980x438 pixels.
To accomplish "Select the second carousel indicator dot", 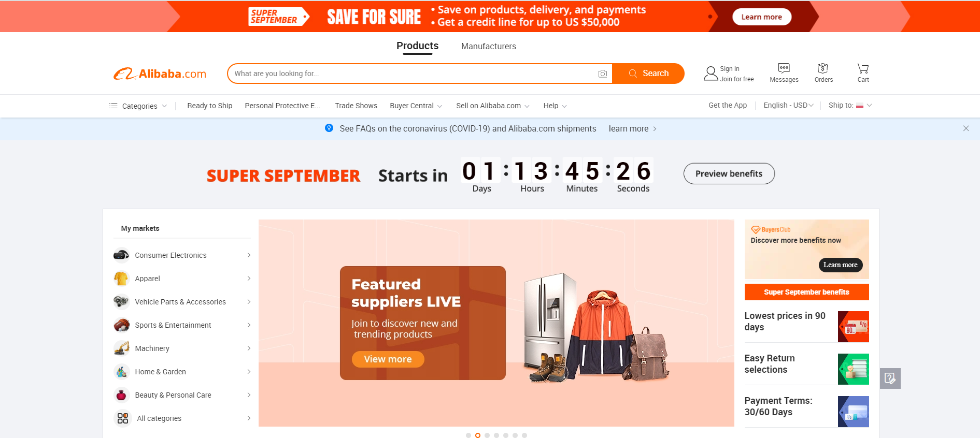I will [x=478, y=435].
